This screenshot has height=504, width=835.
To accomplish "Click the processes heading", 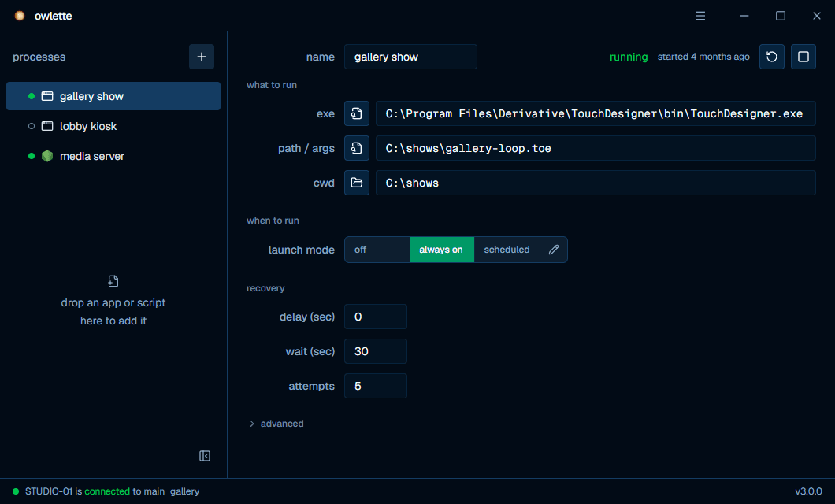I will click(x=39, y=57).
